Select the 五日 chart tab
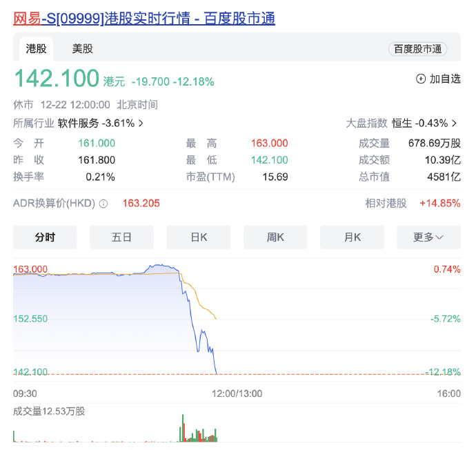Screen dimensions: 476x450 (x=121, y=237)
